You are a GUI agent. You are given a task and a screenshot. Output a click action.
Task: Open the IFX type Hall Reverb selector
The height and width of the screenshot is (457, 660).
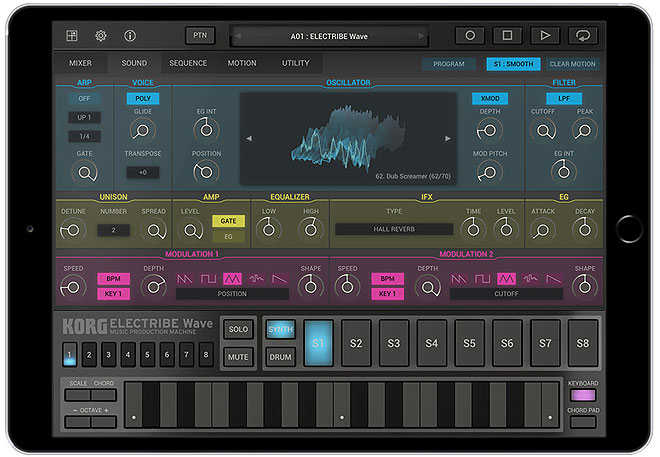[x=394, y=229]
